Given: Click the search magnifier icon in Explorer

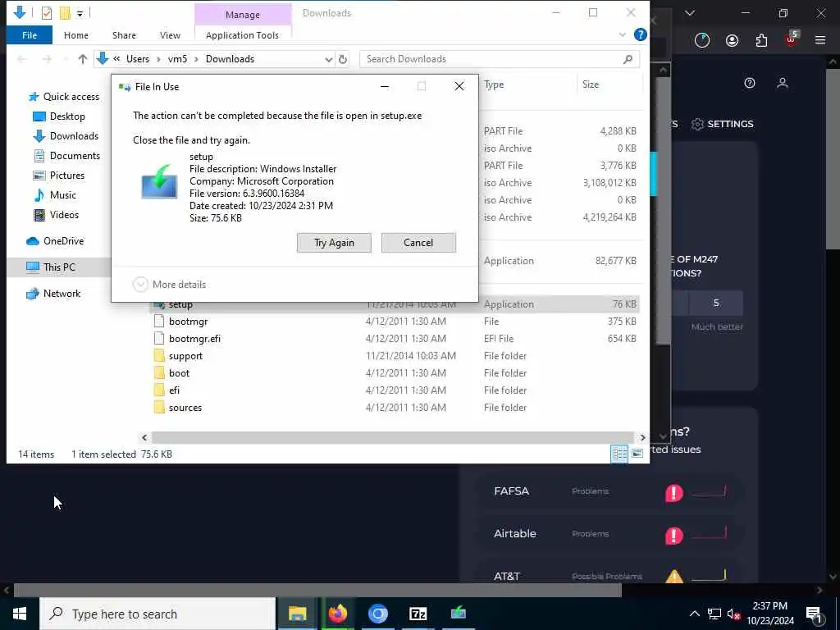Looking at the screenshot, I should pyautogui.click(x=628, y=59).
